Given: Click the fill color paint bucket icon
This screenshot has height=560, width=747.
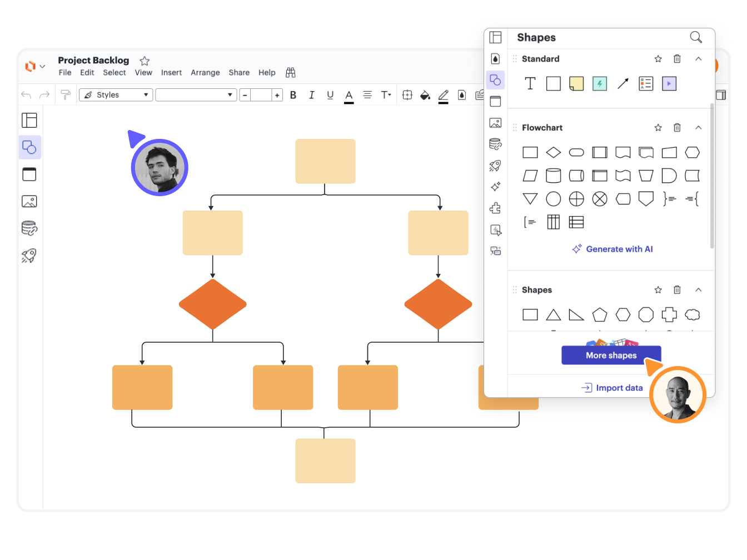Looking at the screenshot, I should click(x=425, y=95).
